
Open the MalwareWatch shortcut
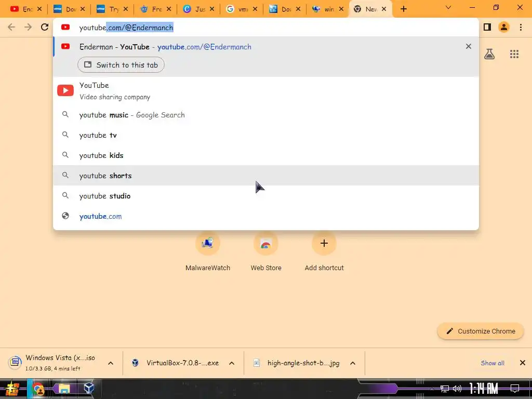[208, 252]
